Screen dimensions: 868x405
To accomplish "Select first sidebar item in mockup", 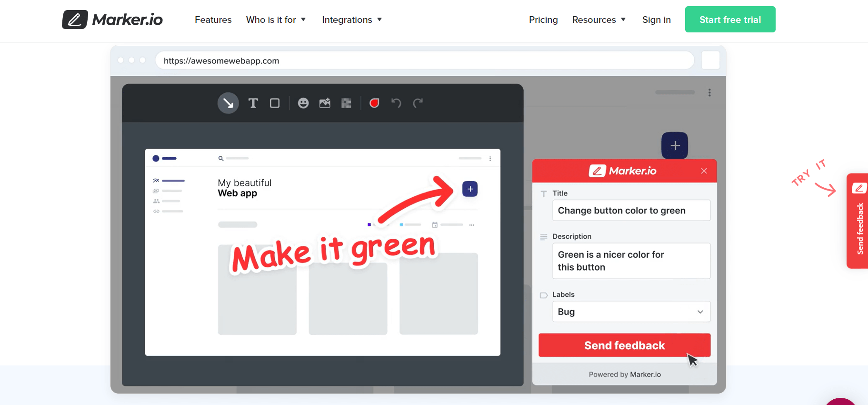I will [x=169, y=181].
